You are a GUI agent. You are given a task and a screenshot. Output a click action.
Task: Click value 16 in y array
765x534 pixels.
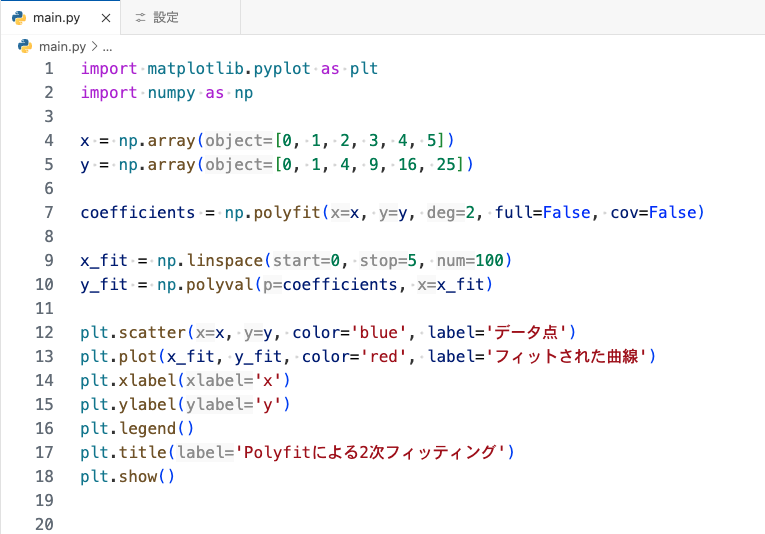(x=407, y=165)
